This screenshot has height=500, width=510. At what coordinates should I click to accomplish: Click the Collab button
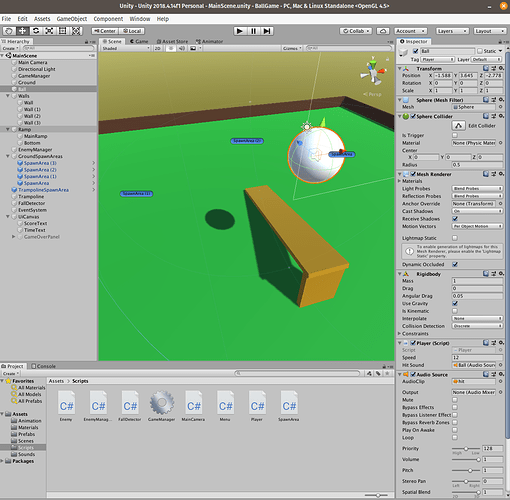coord(356,31)
